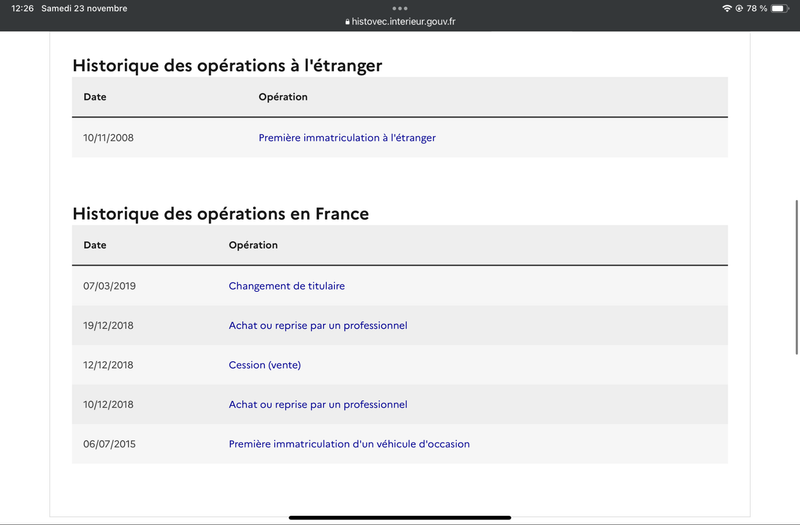Select date 06/07/2015 cell
This screenshot has width=800, height=525.
pos(109,444)
